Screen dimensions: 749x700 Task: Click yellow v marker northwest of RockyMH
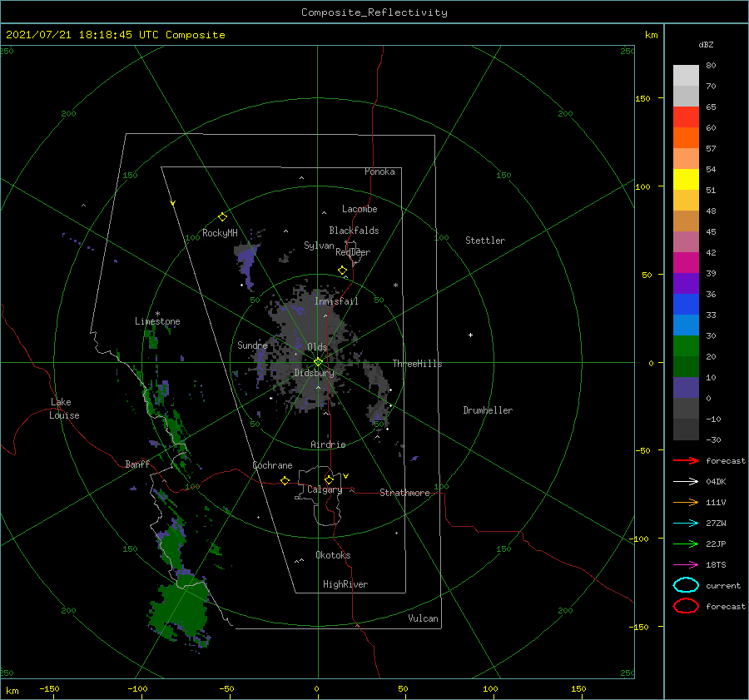[x=173, y=204]
